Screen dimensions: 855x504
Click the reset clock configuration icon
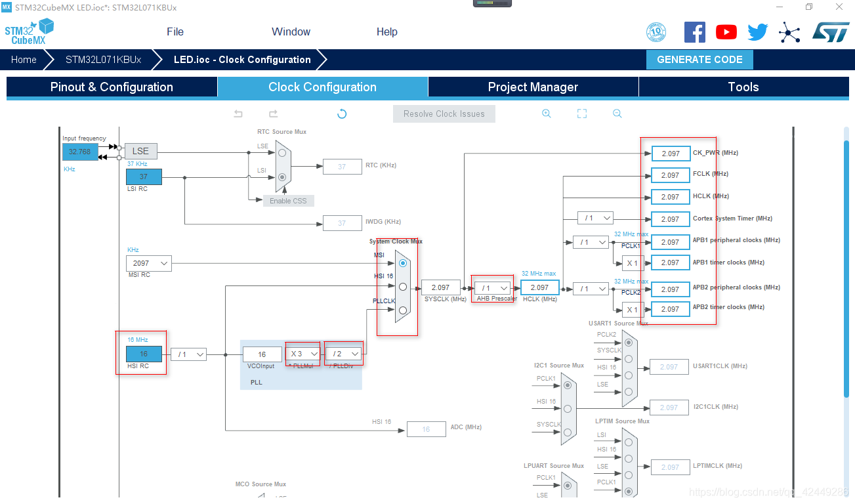click(x=341, y=114)
